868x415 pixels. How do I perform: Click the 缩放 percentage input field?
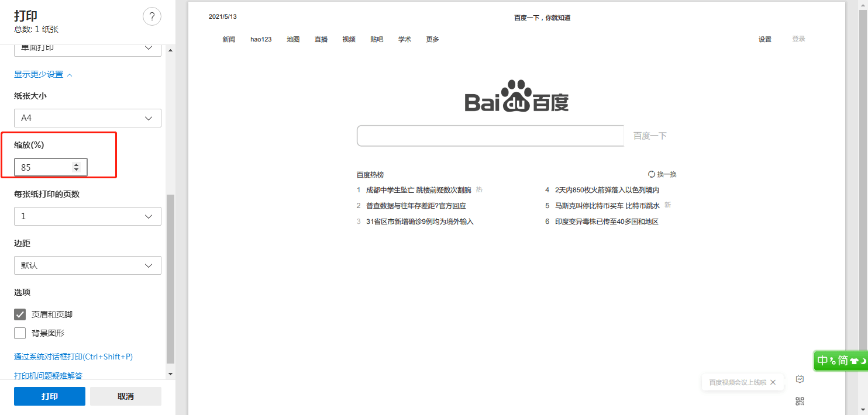(51, 167)
